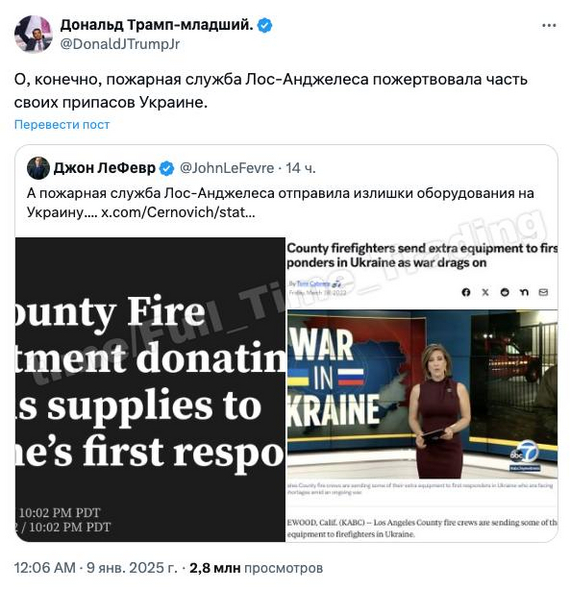The width and height of the screenshot is (570, 590).
Task: Click the Facebook share icon in article
Action: [x=466, y=292]
